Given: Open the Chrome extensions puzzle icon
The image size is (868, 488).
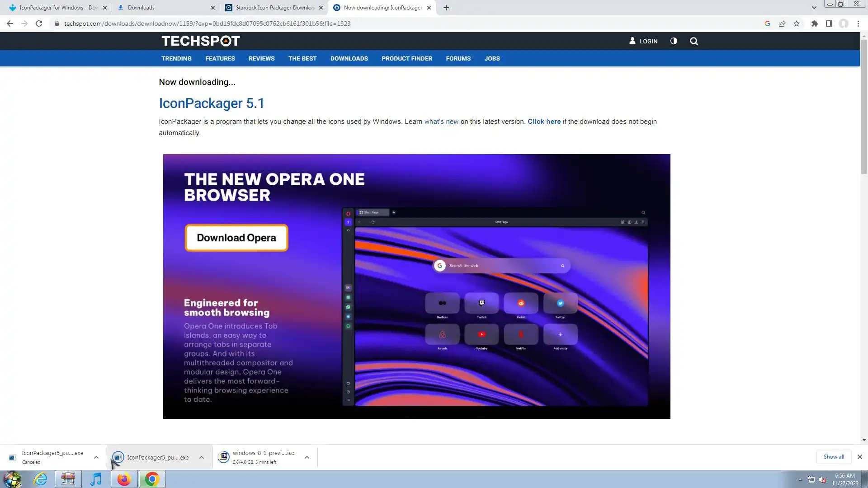Looking at the screenshot, I should click(814, 23).
